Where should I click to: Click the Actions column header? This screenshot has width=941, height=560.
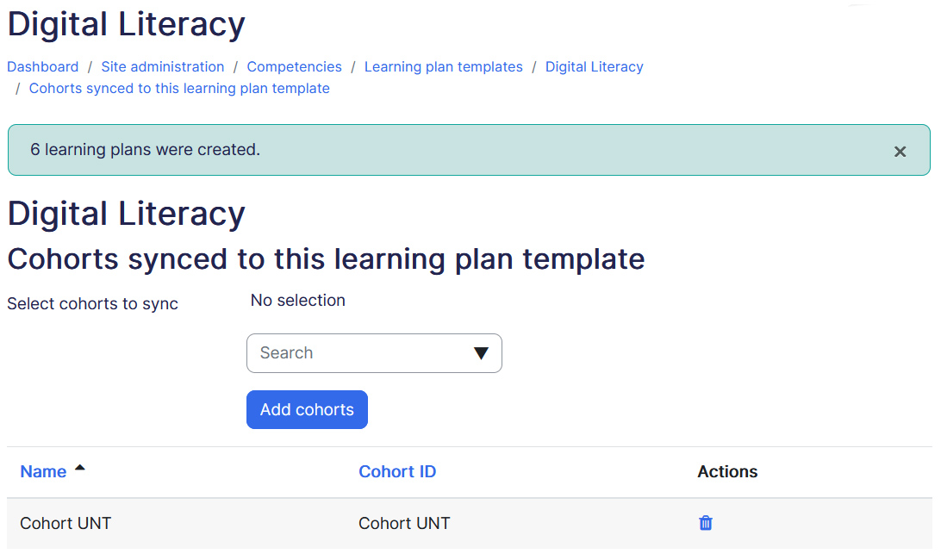[727, 472]
